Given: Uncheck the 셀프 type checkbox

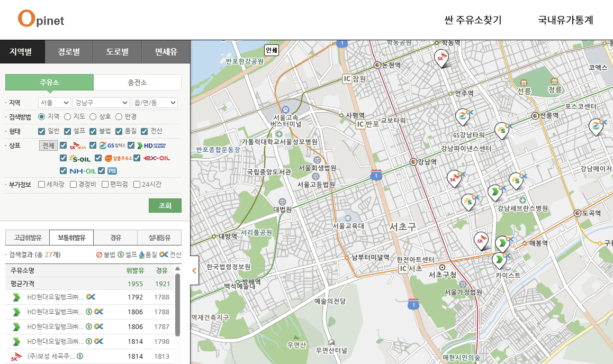Looking at the screenshot, I should (x=68, y=131).
